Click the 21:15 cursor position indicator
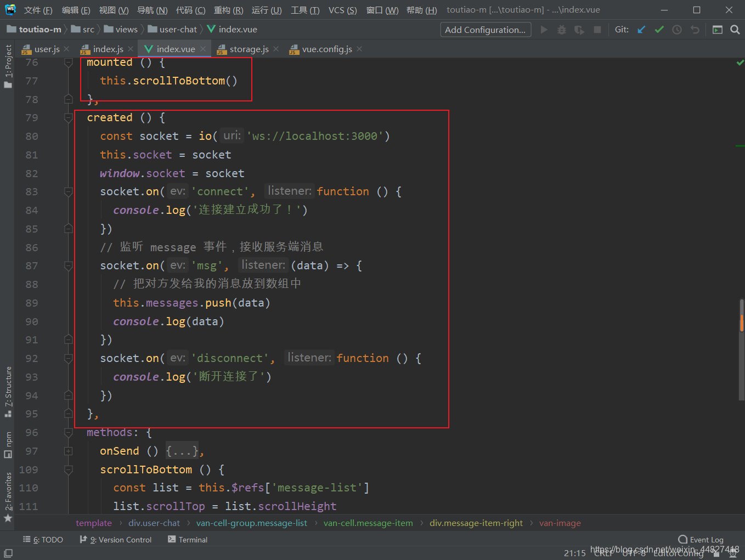Screen dimensions: 745x560 click(x=574, y=553)
